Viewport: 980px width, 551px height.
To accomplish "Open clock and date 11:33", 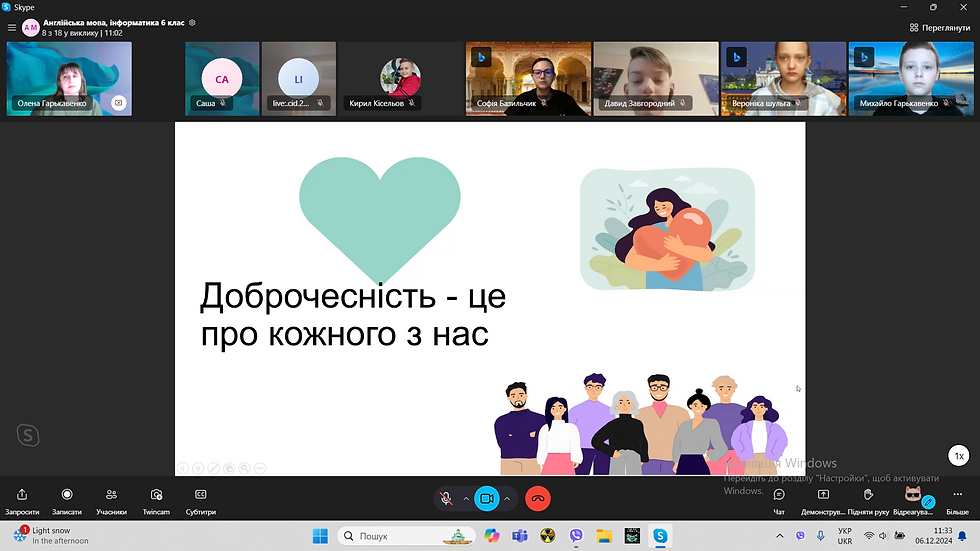I will (934, 536).
